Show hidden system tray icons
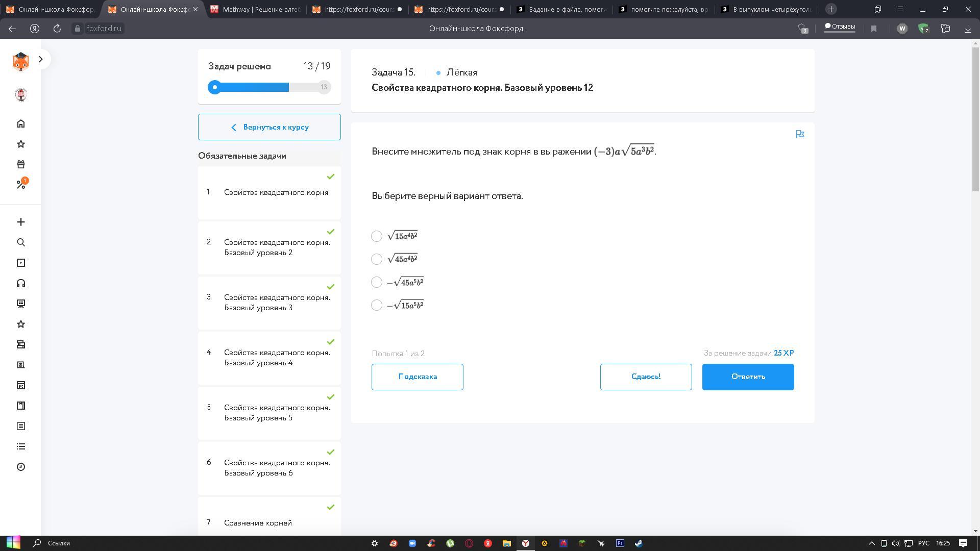 871,543
